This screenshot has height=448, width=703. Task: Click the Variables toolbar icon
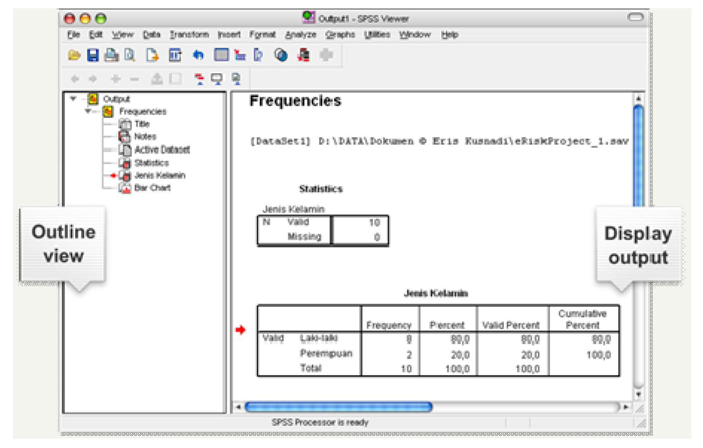(258, 55)
